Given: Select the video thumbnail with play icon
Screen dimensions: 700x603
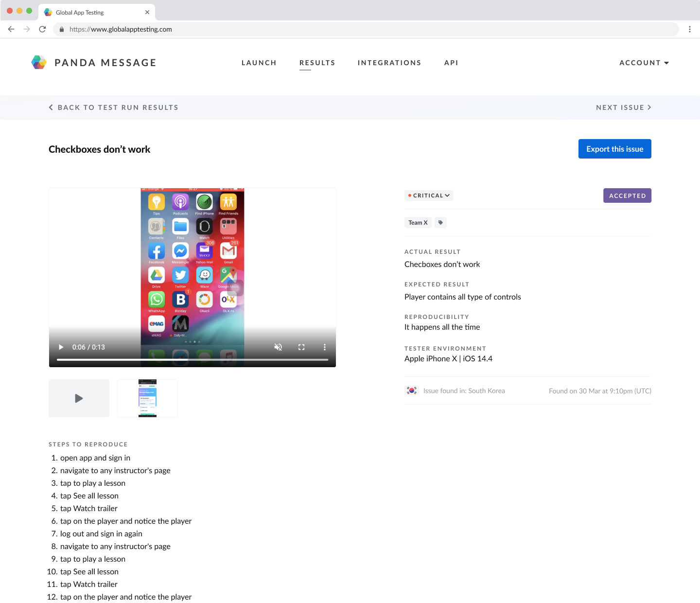Looking at the screenshot, I should pyautogui.click(x=79, y=398).
